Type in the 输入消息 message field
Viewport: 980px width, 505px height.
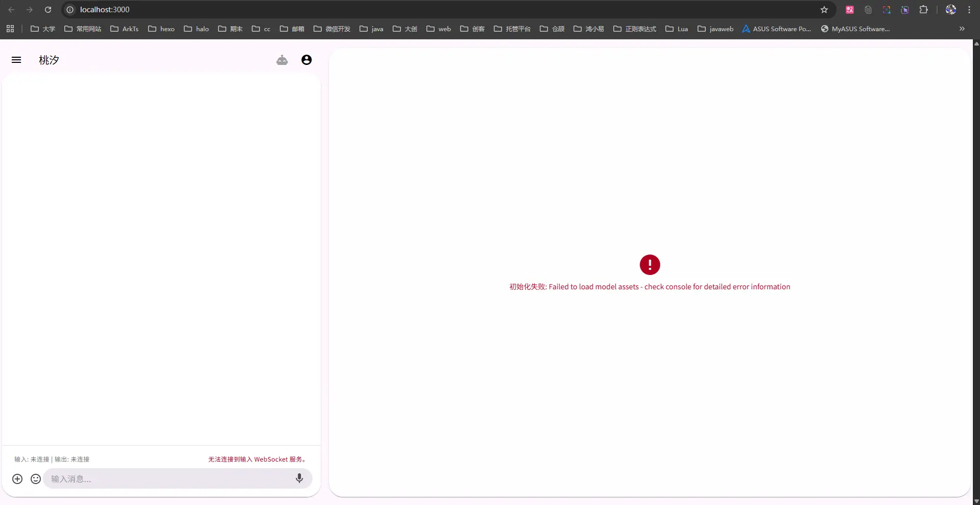[169, 479]
